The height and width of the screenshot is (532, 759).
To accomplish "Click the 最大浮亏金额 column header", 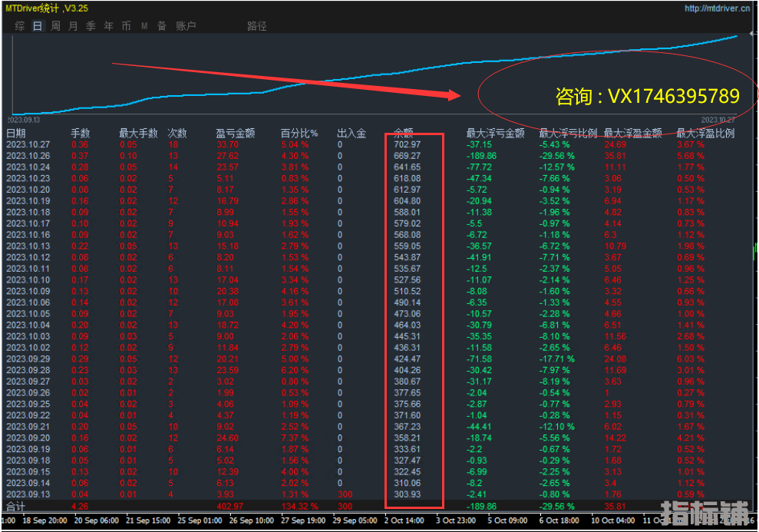I will point(495,133).
